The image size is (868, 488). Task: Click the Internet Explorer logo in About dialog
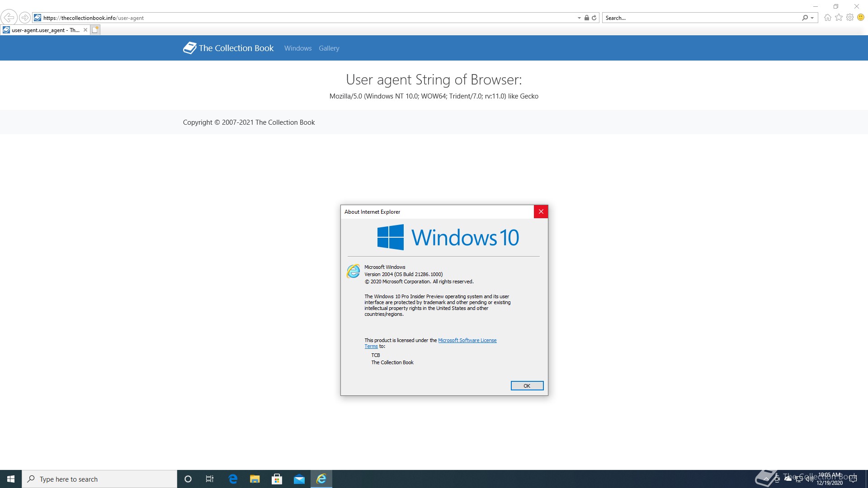click(x=354, y=271)
